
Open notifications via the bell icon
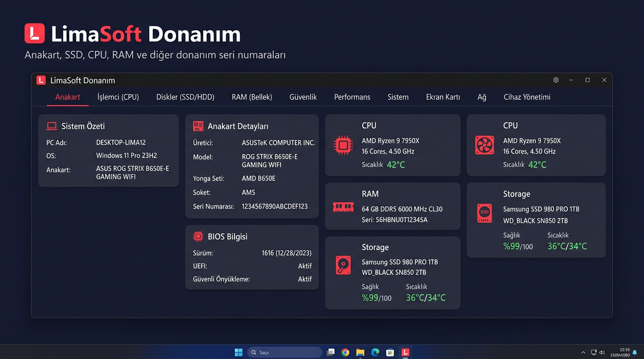(x=635, y=352)
